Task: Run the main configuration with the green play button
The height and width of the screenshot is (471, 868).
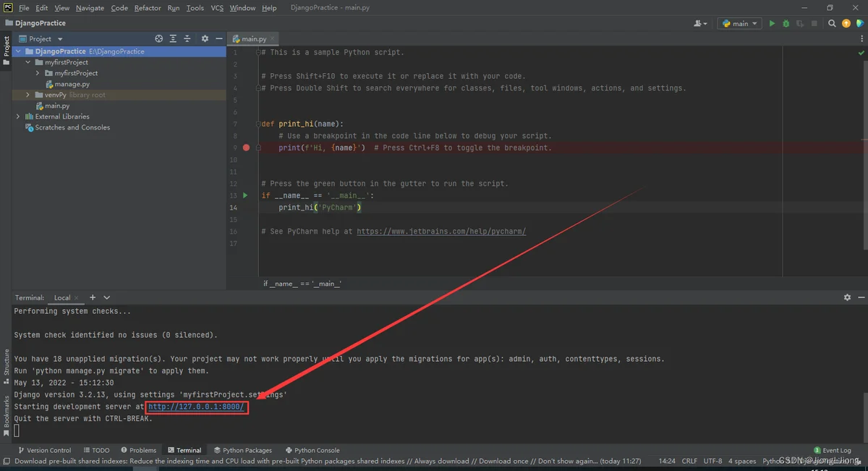Action: click(x=772, y=24)
